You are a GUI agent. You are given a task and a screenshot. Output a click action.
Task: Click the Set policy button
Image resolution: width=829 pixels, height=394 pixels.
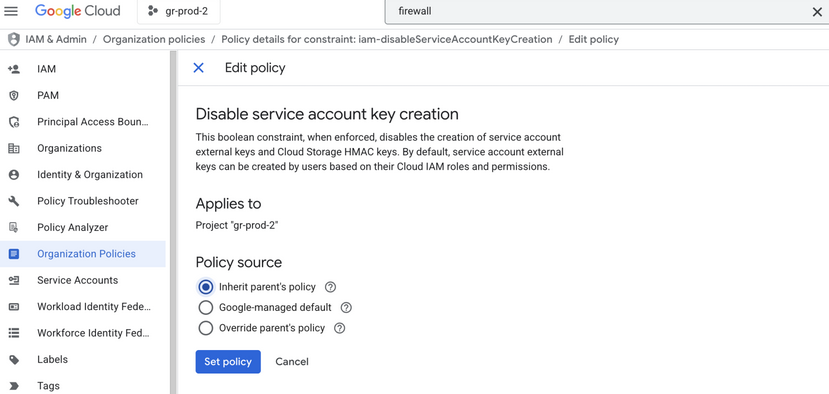(x=228, y=362)
